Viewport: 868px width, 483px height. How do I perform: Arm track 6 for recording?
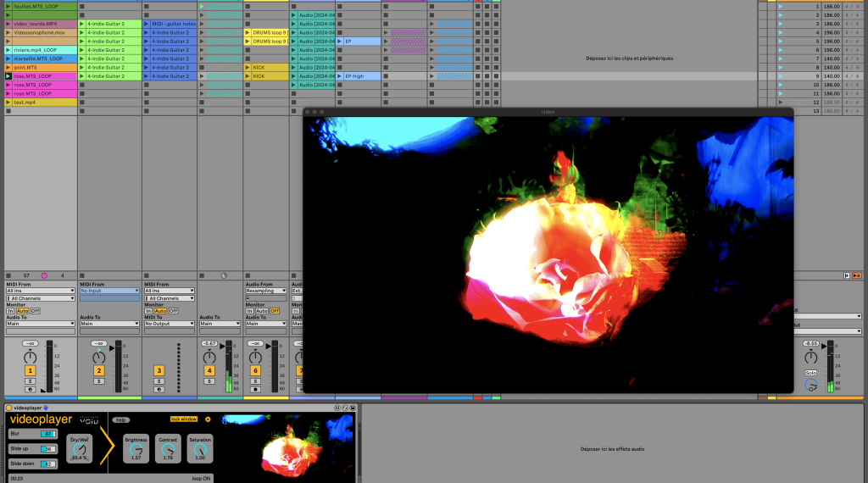click(255, 390)
